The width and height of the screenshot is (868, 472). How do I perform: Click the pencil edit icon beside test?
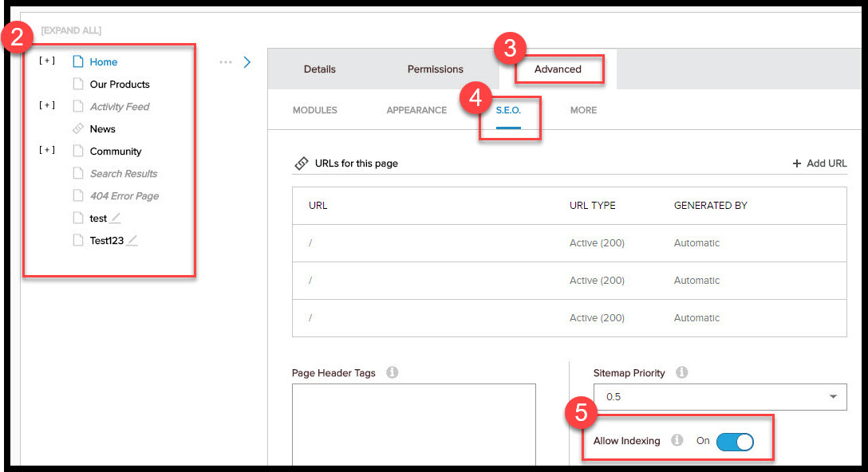pyautogui.click(x=115, y=218)
